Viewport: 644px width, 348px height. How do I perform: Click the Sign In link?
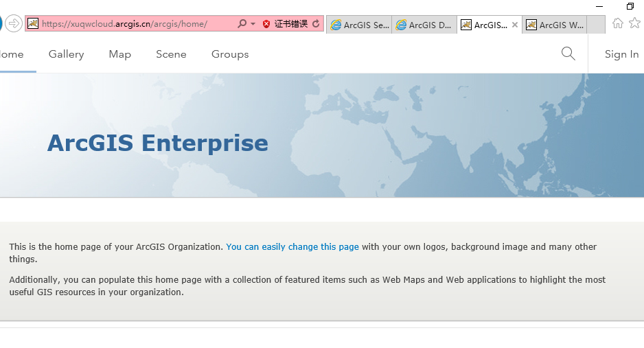click(621, 54)
